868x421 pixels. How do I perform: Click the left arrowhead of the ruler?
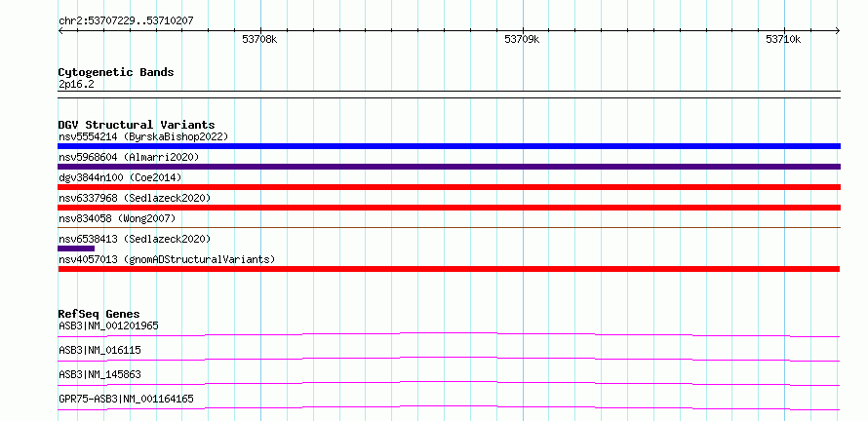[x=60, y=30]
